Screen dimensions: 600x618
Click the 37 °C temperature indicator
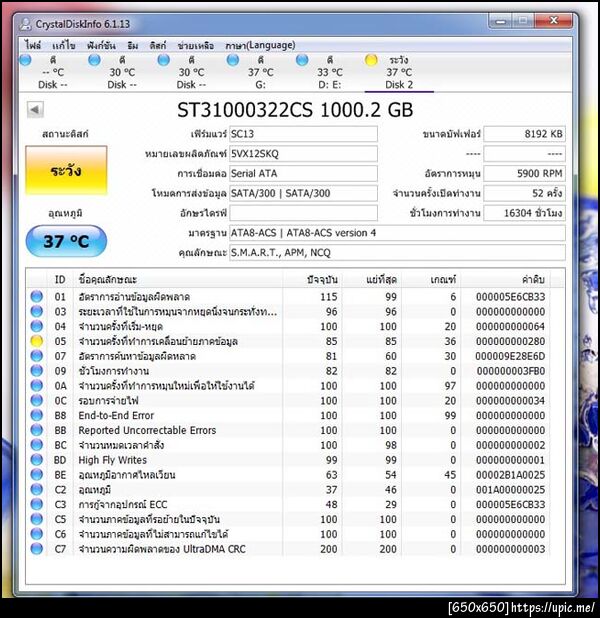coord(66,241)
